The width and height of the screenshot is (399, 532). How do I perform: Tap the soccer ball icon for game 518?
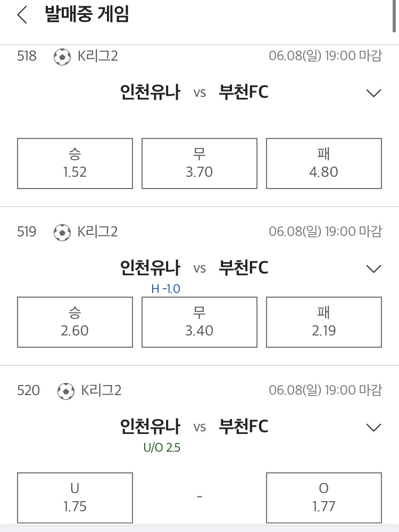[x=62, y=56]
